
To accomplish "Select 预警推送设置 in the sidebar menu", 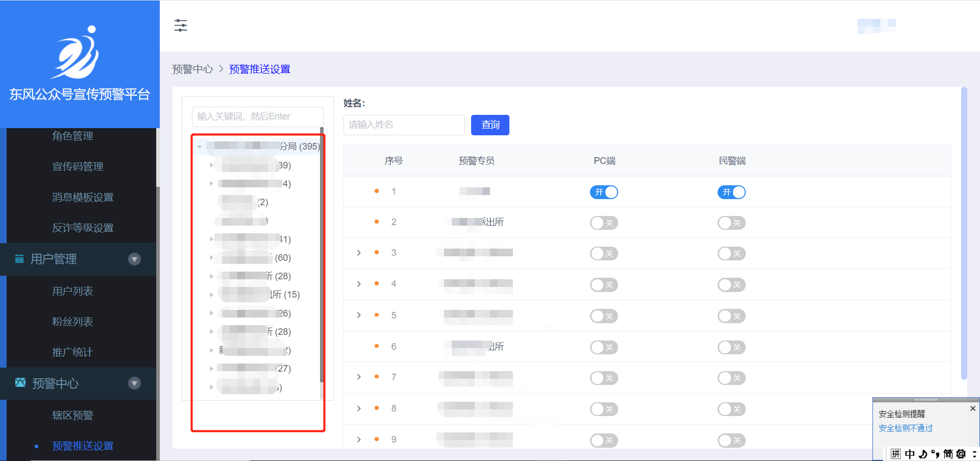I will coord(83,446).
